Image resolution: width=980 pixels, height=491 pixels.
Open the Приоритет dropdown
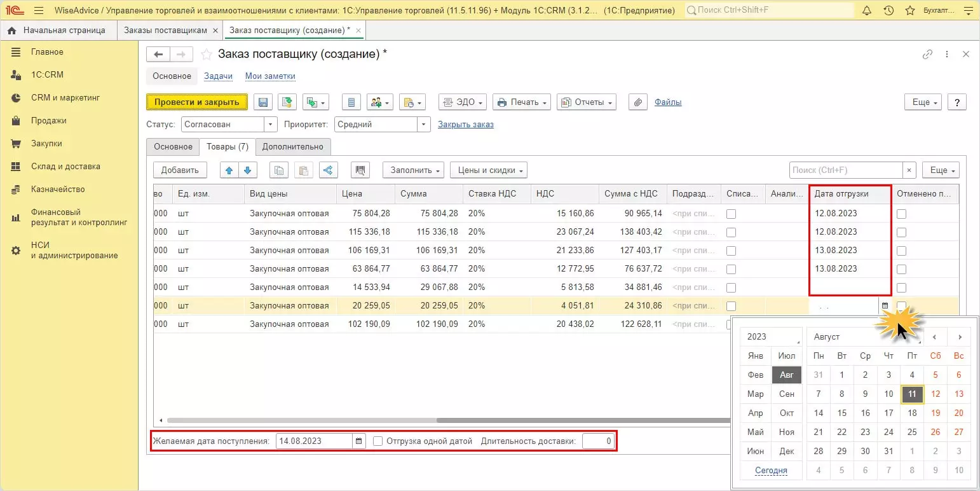click(x=424, y=125)
